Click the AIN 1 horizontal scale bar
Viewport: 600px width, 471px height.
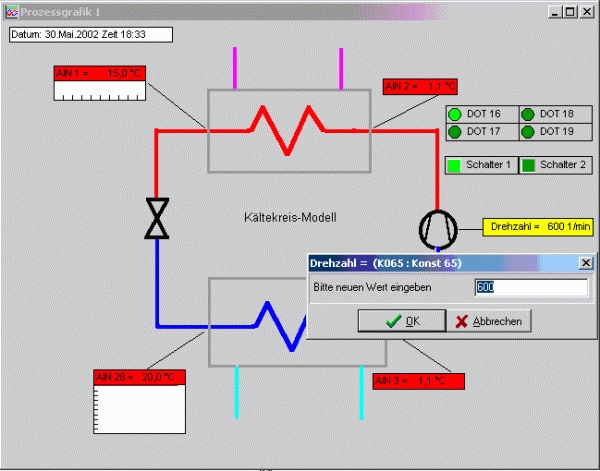99,91
